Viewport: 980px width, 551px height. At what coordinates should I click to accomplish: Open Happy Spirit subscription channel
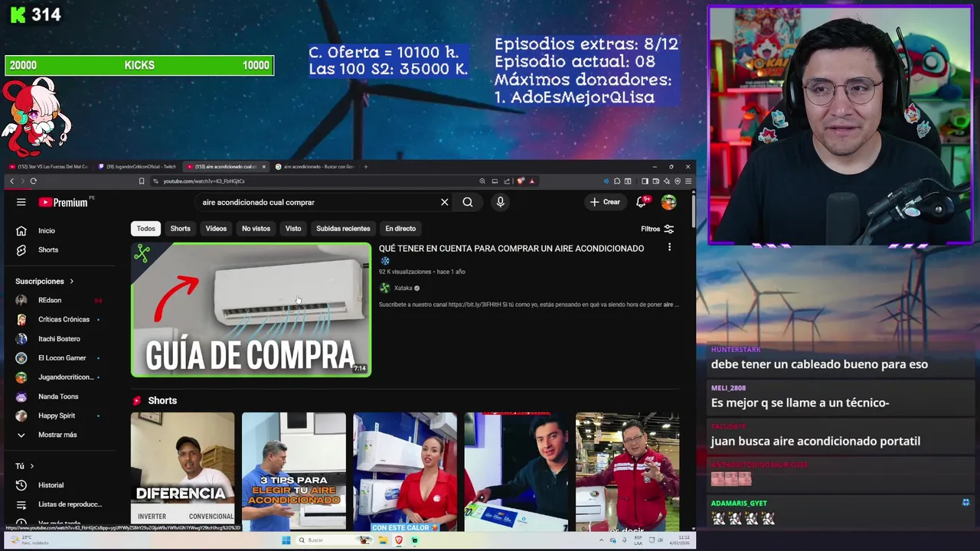[x=57, y=416]
